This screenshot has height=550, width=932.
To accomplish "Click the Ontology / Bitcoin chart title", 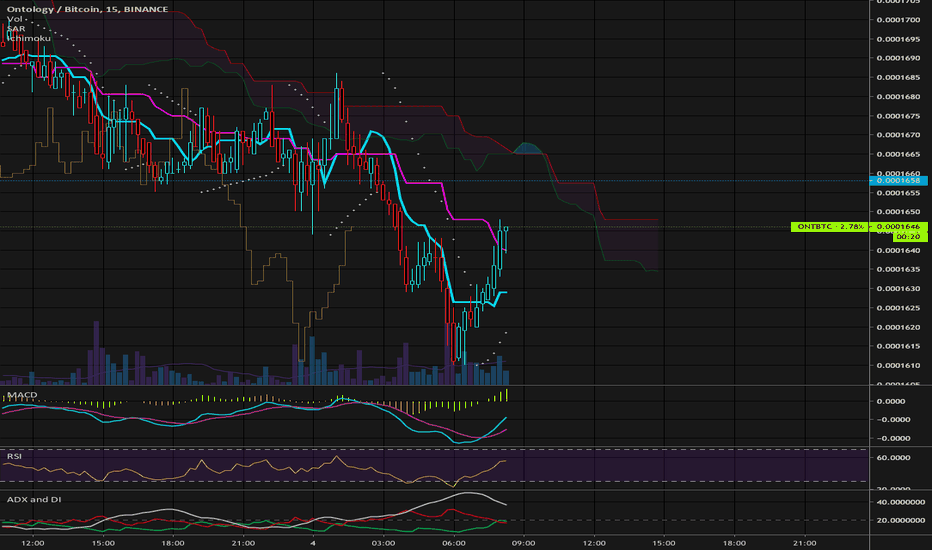I will pos(87,9).
